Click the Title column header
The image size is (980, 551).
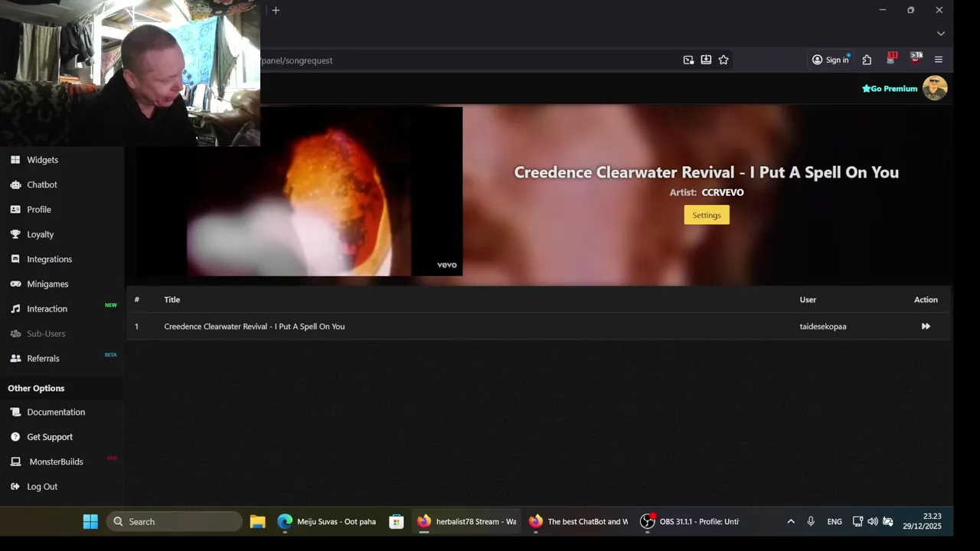pyautogui.click(x=171, y=300)
